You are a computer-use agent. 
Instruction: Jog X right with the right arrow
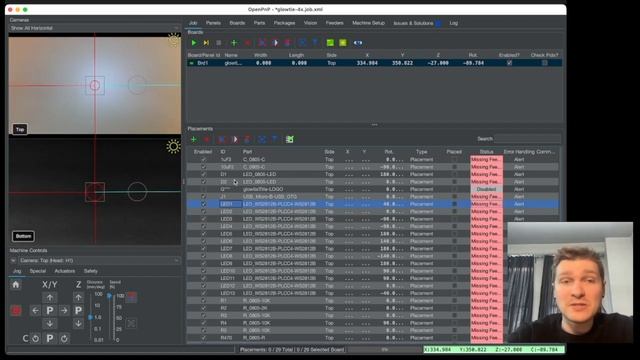point(64,311)
